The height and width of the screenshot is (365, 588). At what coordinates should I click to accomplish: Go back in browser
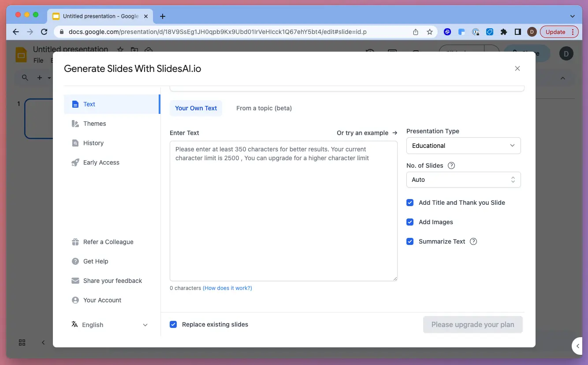coord(16,32)
